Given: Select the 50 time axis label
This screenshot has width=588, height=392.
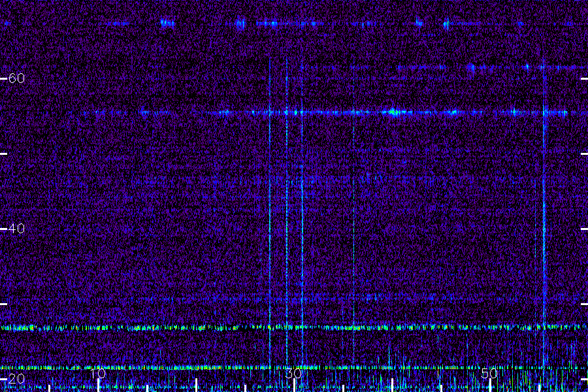Looking at the screenshot, I should [489, 373].
